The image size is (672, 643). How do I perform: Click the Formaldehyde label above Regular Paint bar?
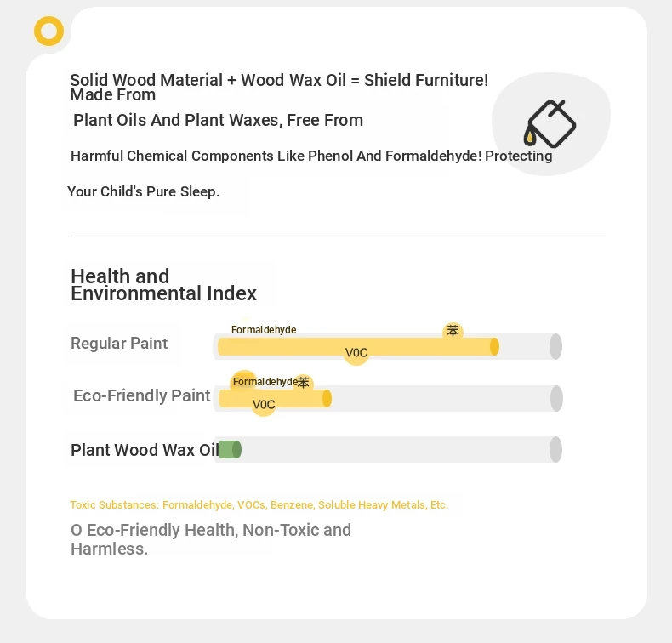pos(264,330)
